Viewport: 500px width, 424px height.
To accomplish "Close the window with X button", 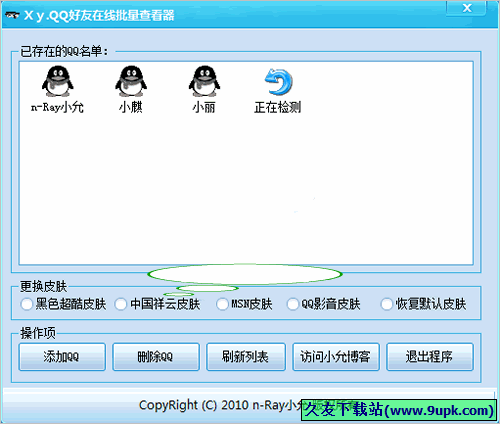I will [x=466, y=8].
